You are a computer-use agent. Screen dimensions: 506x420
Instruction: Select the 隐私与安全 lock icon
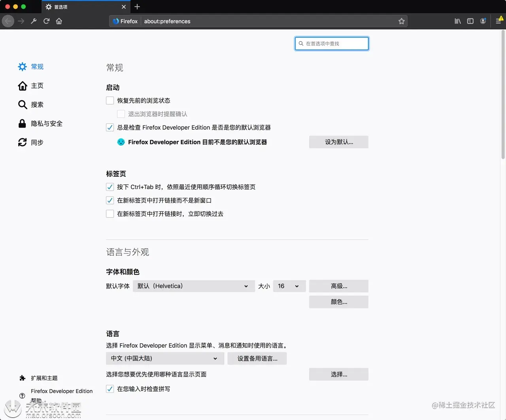(x=23, y=123)
